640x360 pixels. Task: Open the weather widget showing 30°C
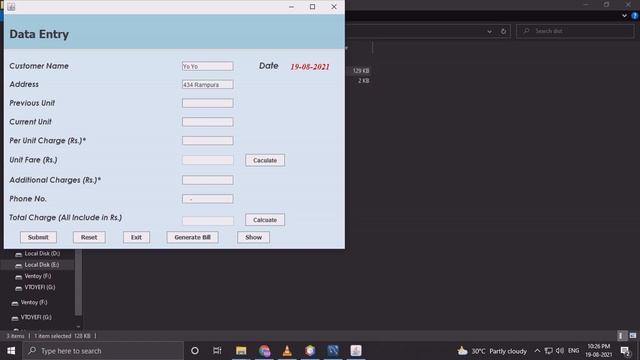tap(492, 351)
